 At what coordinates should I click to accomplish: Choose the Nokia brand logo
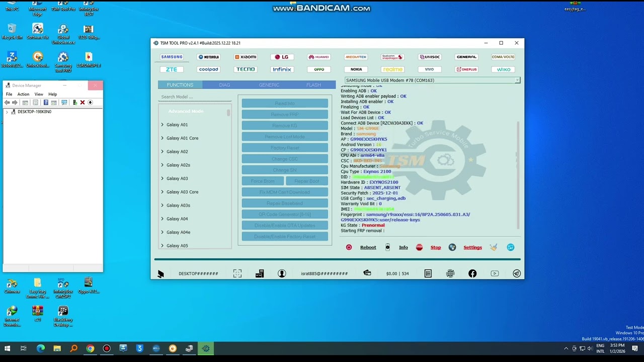point(356,69)
